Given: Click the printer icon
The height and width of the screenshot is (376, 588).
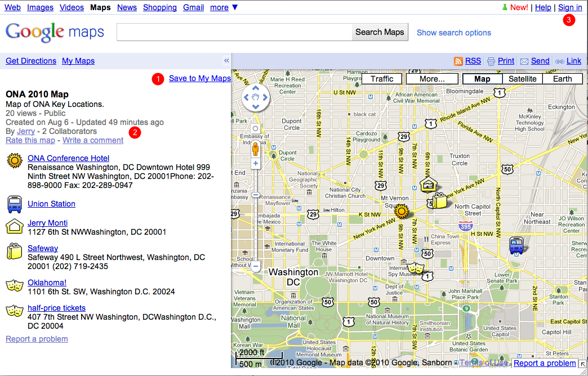Looking at the screenshot, I should pyautogui.click(x=491, y=61).
